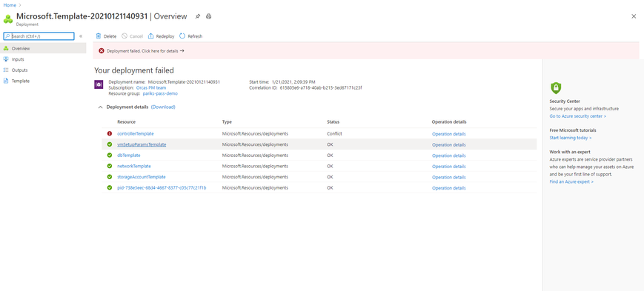View Operation details for vmSetupParamsTemplate
Viewport: 644px width, 291px height.
tap(449, 145)
